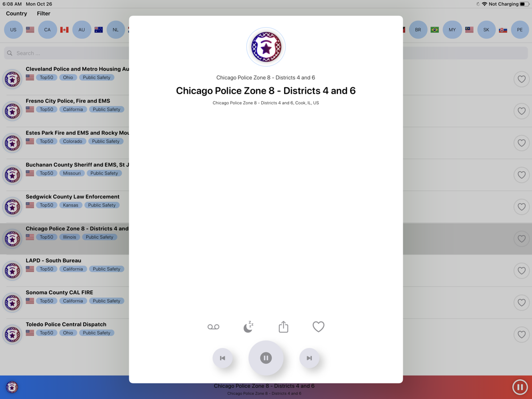Image resolution: width=532 pixels, height=399 pixels.
Task: Tap Sedgwick County badge icon
Action: coord(12,206)
